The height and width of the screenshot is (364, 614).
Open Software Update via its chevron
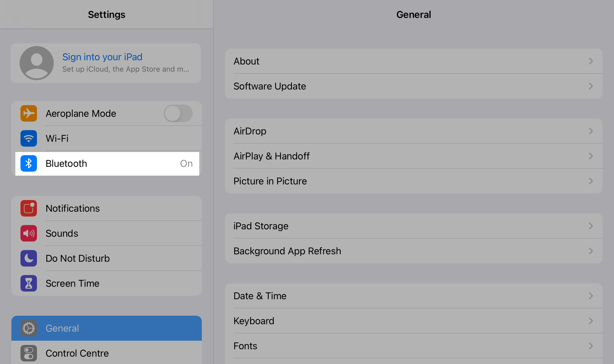(591, 86)
